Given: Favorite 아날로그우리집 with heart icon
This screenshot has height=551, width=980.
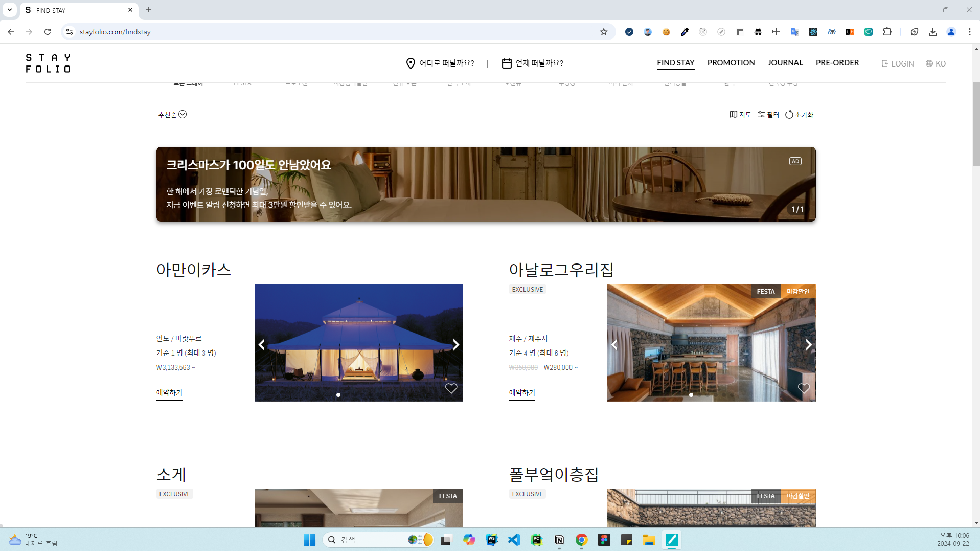Looking at the screenshot, I should point(803,388).
